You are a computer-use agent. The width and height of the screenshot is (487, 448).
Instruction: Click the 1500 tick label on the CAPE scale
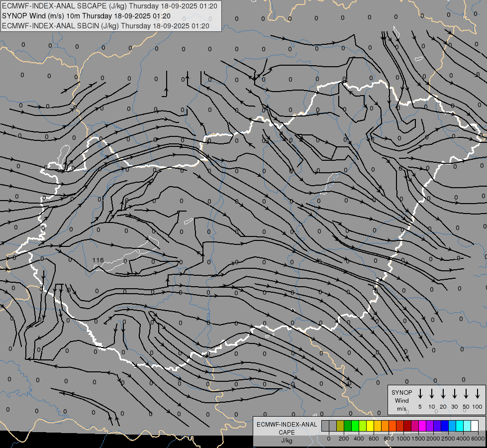(x=418, y=439)
